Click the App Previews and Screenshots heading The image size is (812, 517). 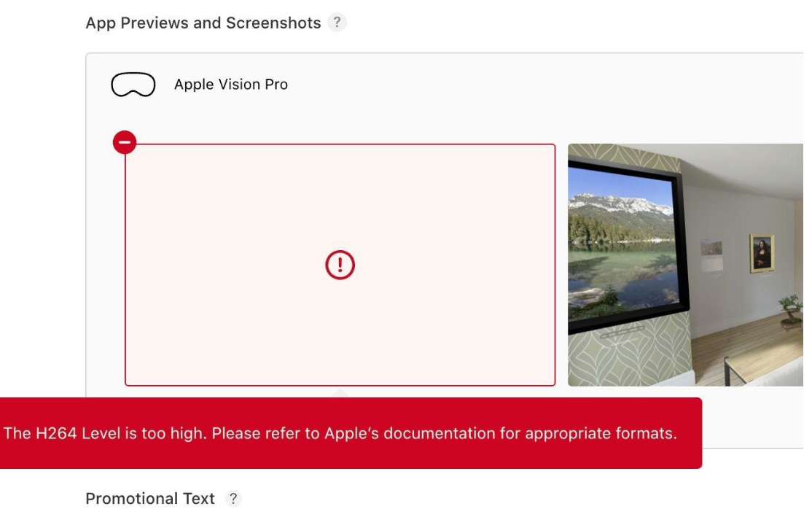coord(203,23)
